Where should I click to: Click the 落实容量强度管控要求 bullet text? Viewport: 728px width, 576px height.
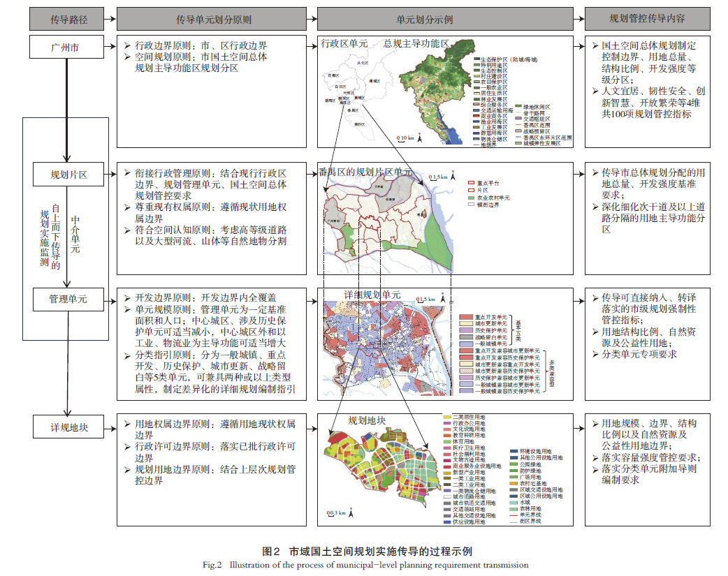click(x=651, y=457)
